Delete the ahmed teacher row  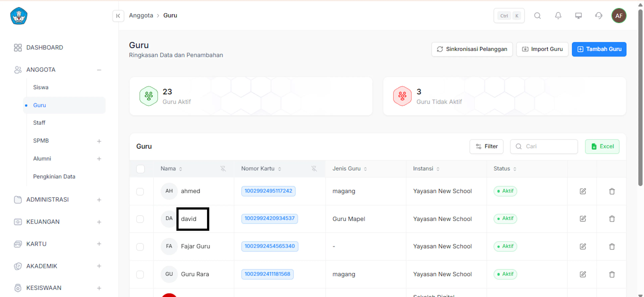(x=612, y=191)
